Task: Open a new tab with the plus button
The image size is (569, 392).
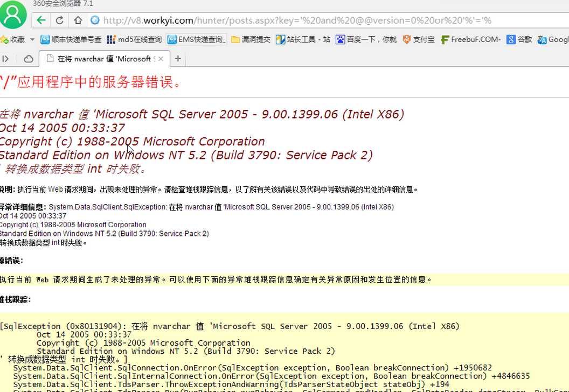Action: [x=178, y=58]
